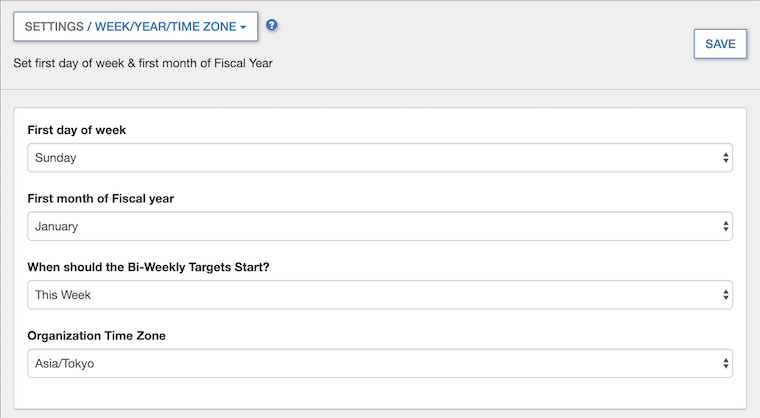
Task: Click the 'First month of Fiscal year' label
Action: (101, 198)
